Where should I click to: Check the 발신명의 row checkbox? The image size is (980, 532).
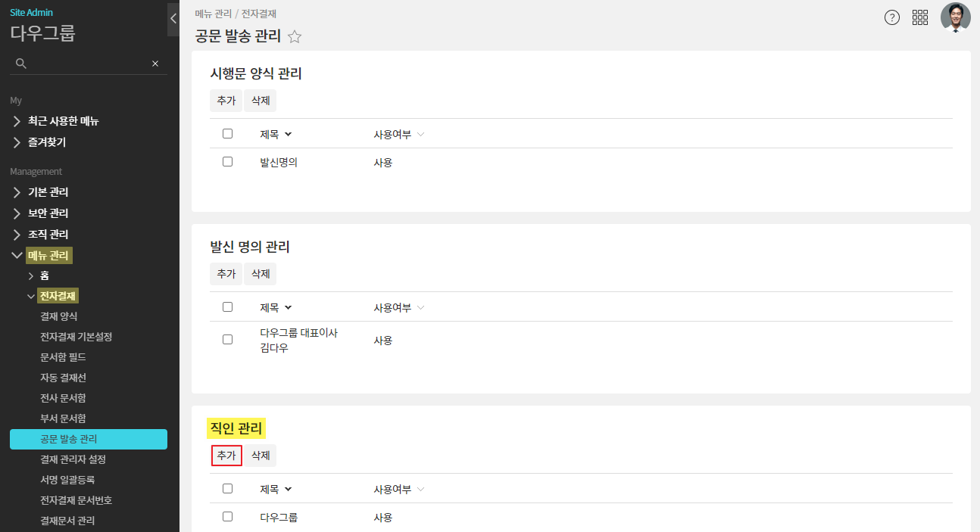point(227,162)
